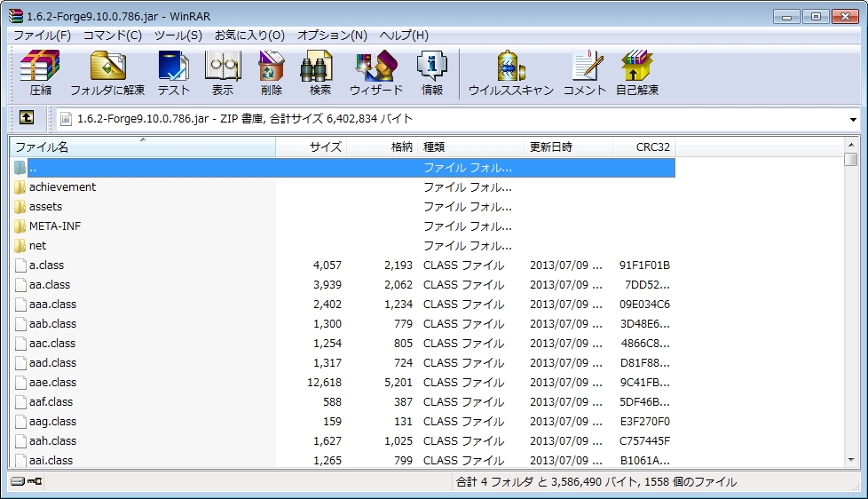Launch the ウィザード (Wizard) tool

coord(376,73)
